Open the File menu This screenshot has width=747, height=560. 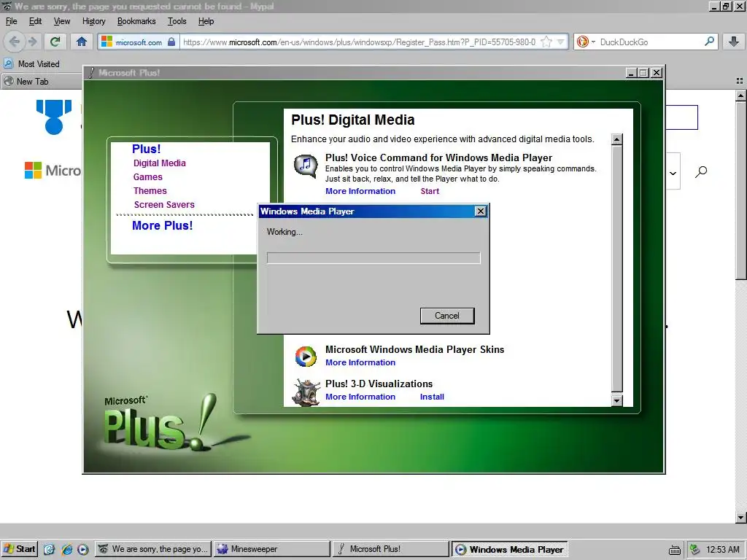[12, 21]
